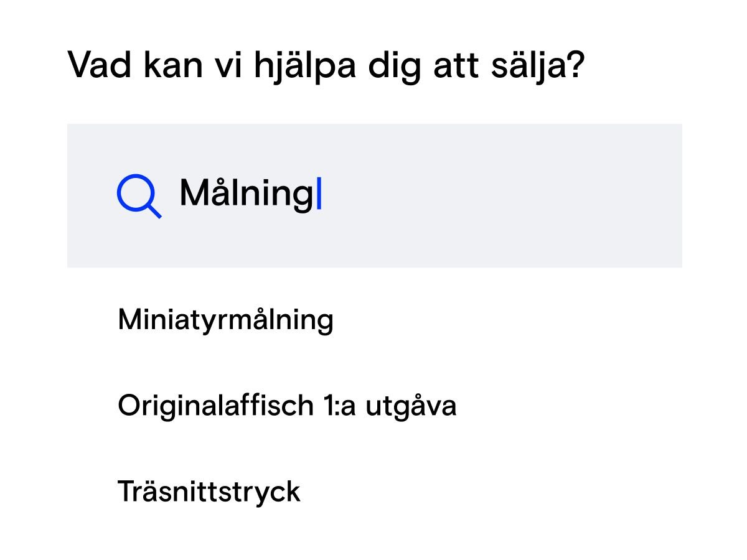The image size is (747, 560).
Task: Click the typed word "Målning" in the search box
Action: [x=247, y=194]
